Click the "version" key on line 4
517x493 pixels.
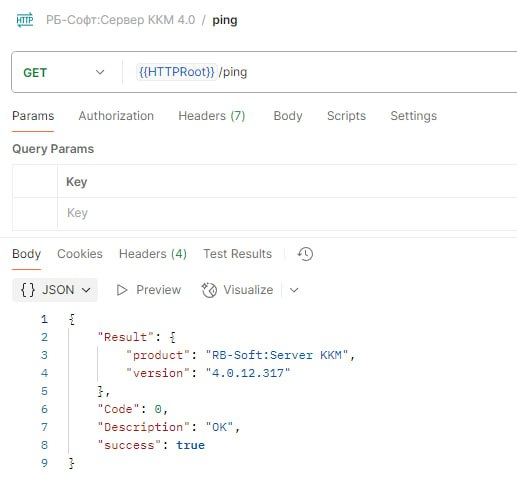[x=158, y=373]
